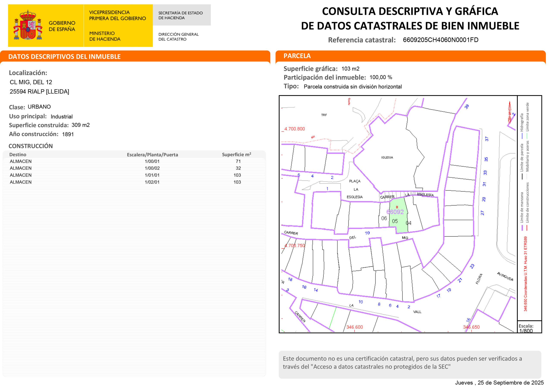Screen dimensions: 552x392
Task: Select the PARCELA section header
Action: [297, 56]
